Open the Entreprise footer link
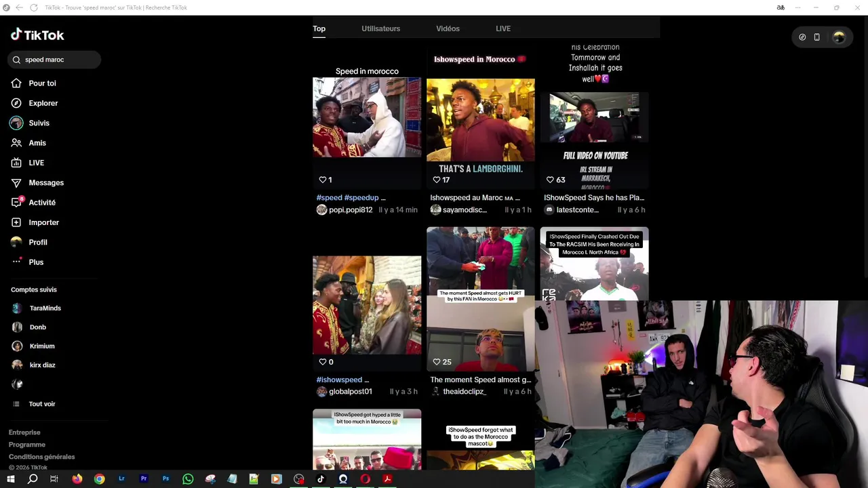 point(24,432)
